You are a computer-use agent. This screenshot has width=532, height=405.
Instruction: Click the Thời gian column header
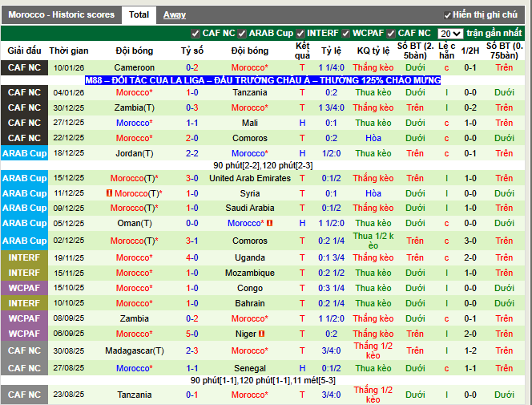coord(69,51)
